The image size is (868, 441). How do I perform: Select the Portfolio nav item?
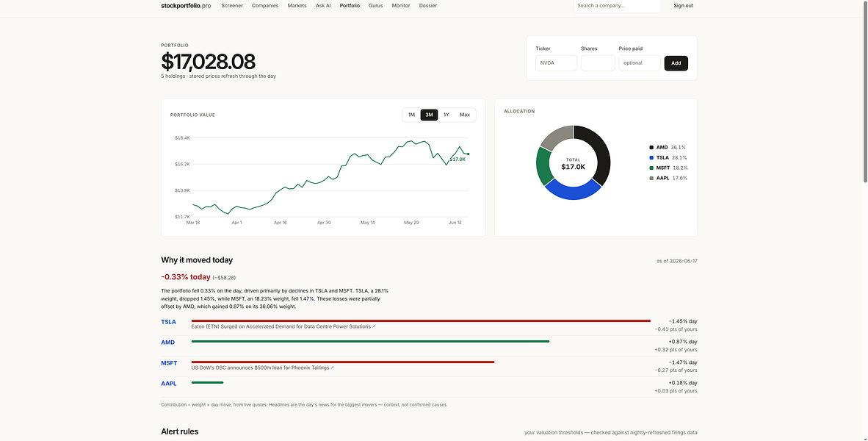coord(350,6)
